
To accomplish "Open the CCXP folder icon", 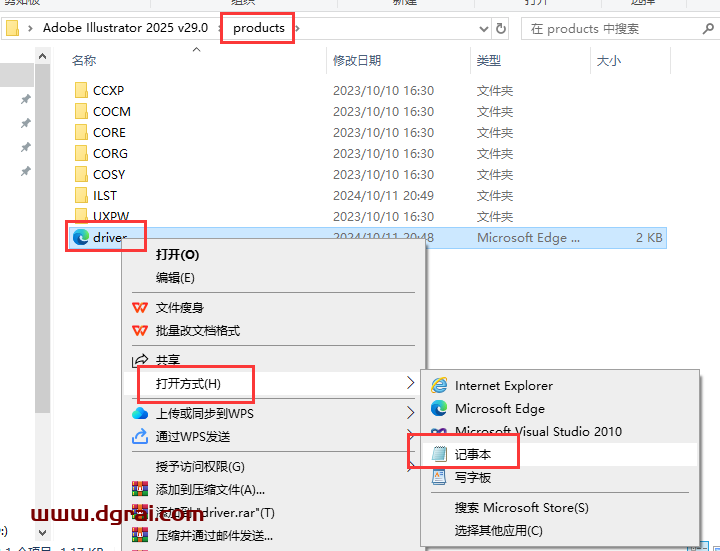I will 81,90.
